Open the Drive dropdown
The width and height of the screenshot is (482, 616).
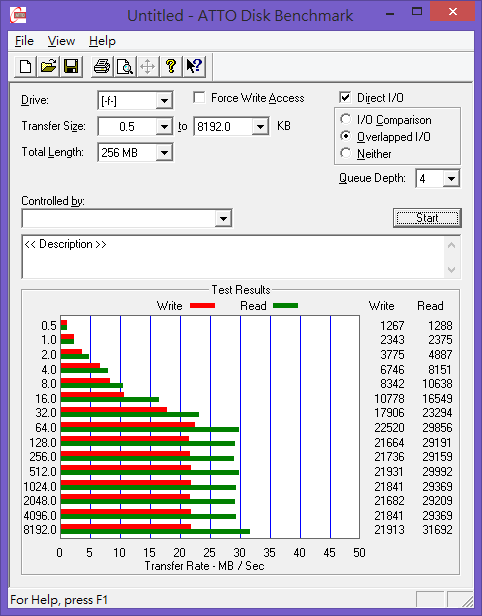[x=164, y=101]
